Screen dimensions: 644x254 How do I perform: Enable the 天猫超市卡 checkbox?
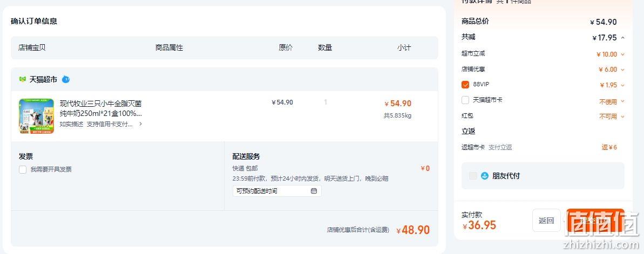tap(465, 100)
